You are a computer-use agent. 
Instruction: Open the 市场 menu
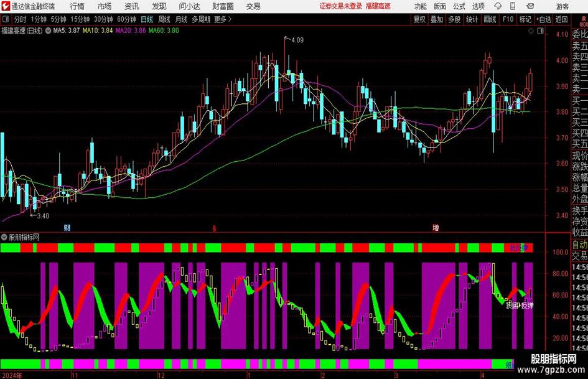click(x=105, y=6)
